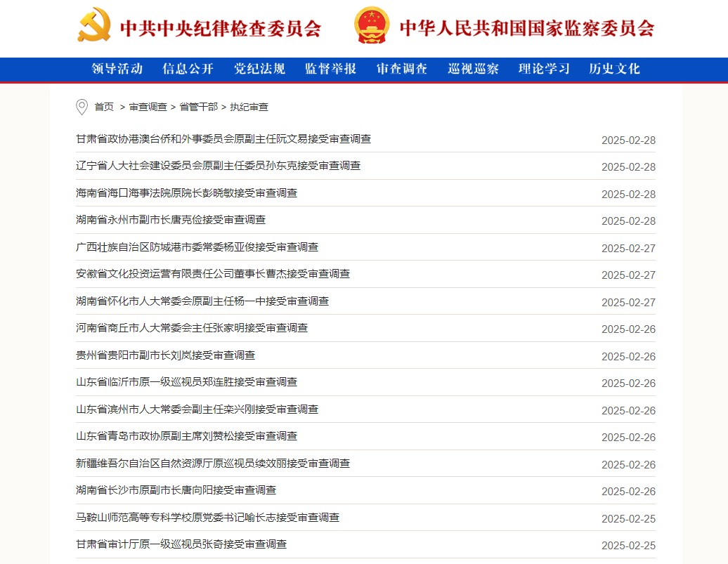The width and height of the screenshot is (728, 564).
Task: Open the 理论学习 menu
Action: click(x=544, y=69)
